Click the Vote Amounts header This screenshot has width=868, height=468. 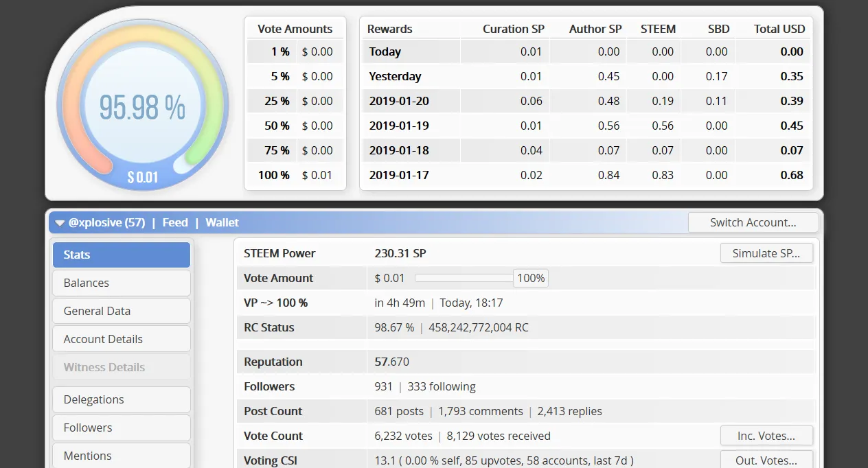[295, 29]
